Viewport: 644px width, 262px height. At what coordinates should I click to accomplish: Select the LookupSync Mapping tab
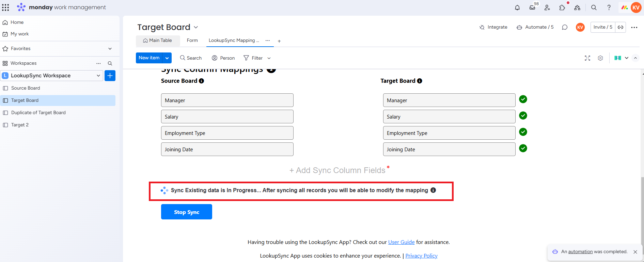tap(234, 41)
